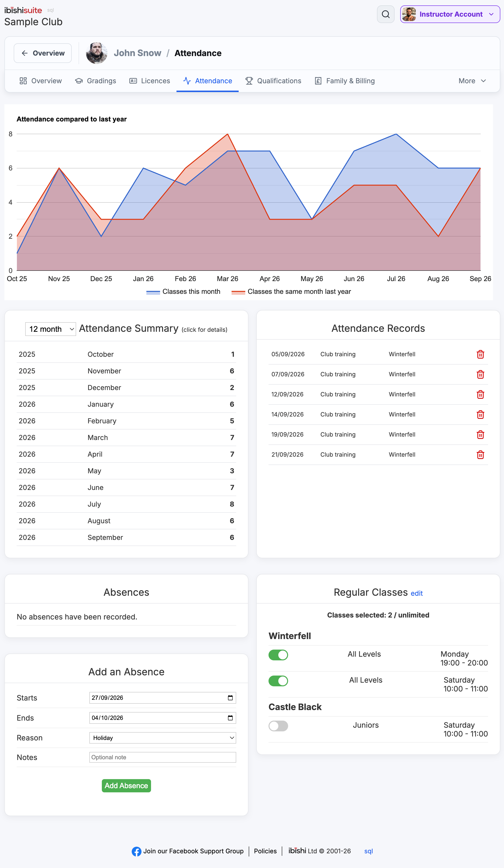Open calendar picker for Starts date
The height and width of the screenshot is (868, 504).
tap(230, 698)
